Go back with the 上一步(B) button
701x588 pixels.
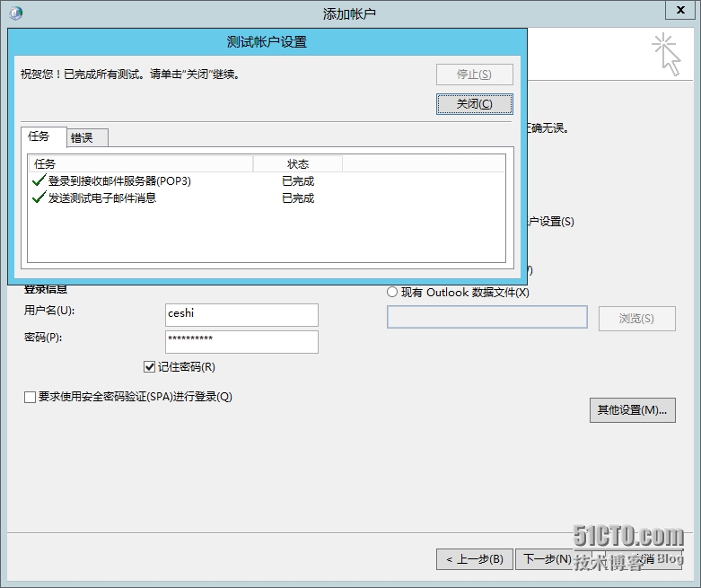[x=475, y=558]
